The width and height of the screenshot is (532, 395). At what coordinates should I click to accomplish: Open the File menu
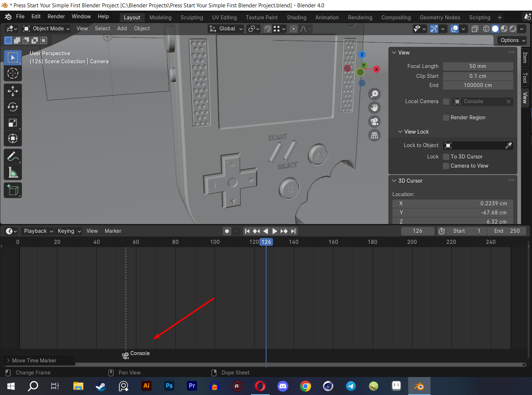21,16
